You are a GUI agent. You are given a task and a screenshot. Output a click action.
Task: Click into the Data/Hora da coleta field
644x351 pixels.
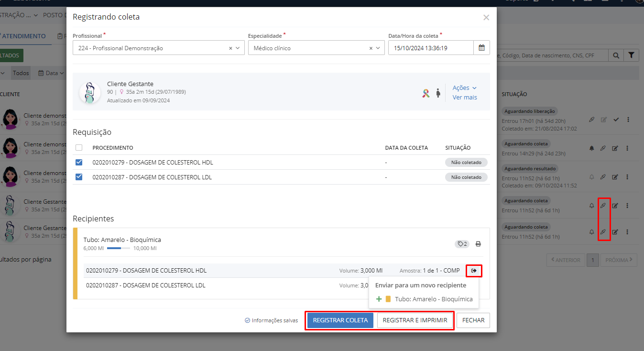tap(431, 48)
